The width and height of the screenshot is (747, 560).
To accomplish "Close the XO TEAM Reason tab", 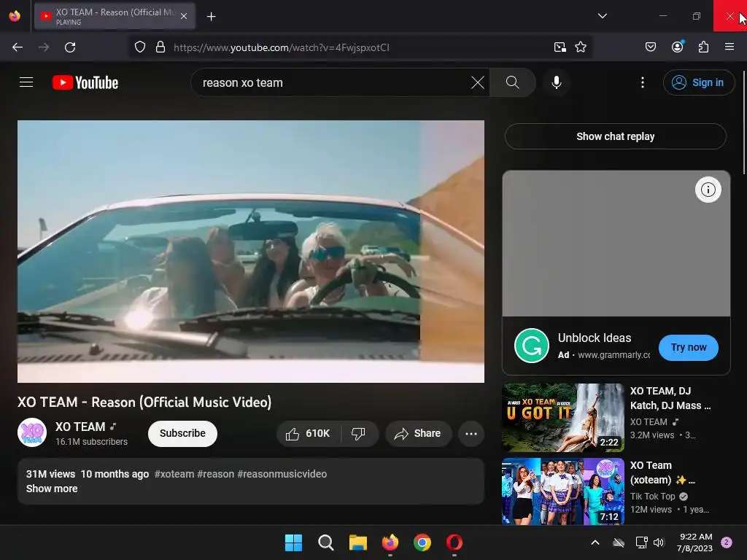I will tap(183, 16).
